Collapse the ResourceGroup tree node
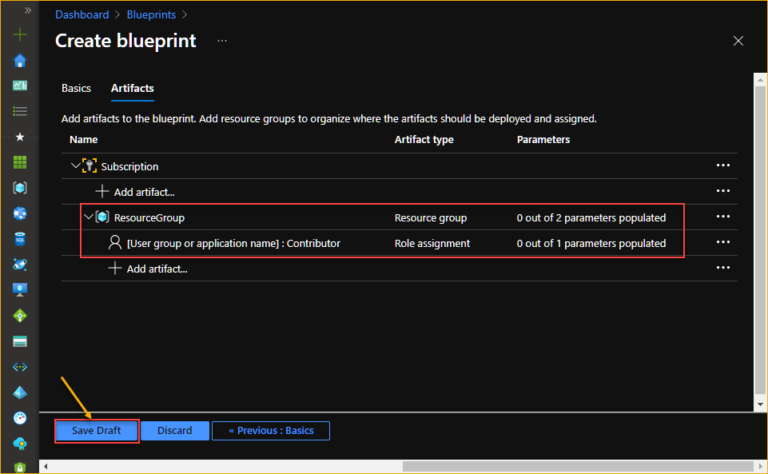The width and height of the screenshot is (768, 474). coord(87,217)
